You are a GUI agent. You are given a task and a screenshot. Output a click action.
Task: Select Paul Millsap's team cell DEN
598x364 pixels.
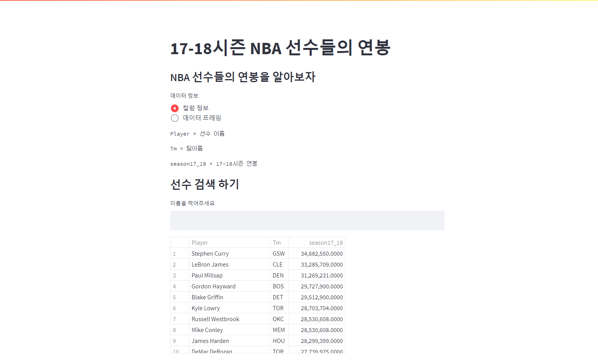point(278,275)
